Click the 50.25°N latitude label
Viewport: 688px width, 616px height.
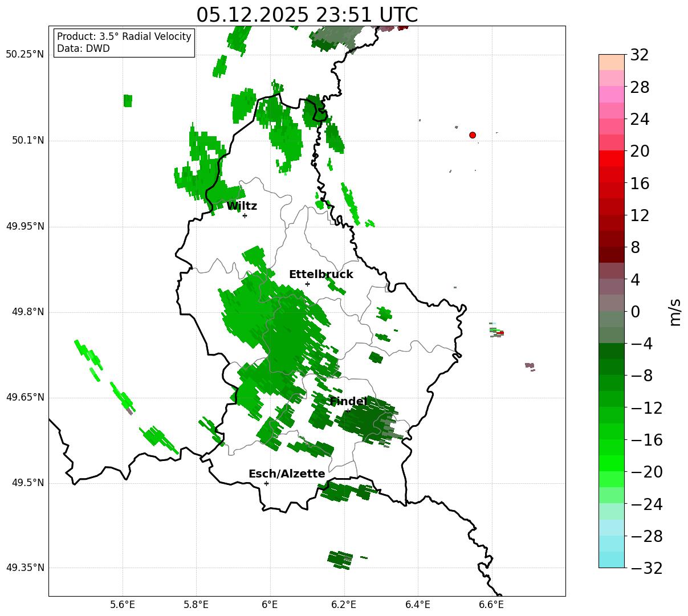coord(25,55)
